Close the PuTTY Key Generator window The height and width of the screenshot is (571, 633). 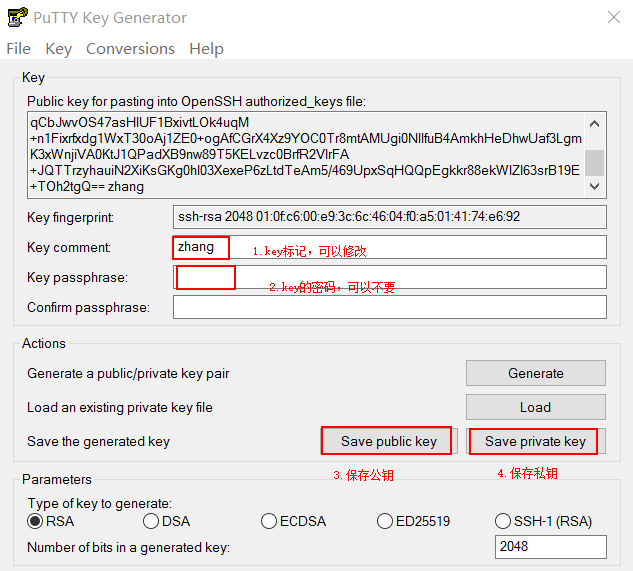614,17
